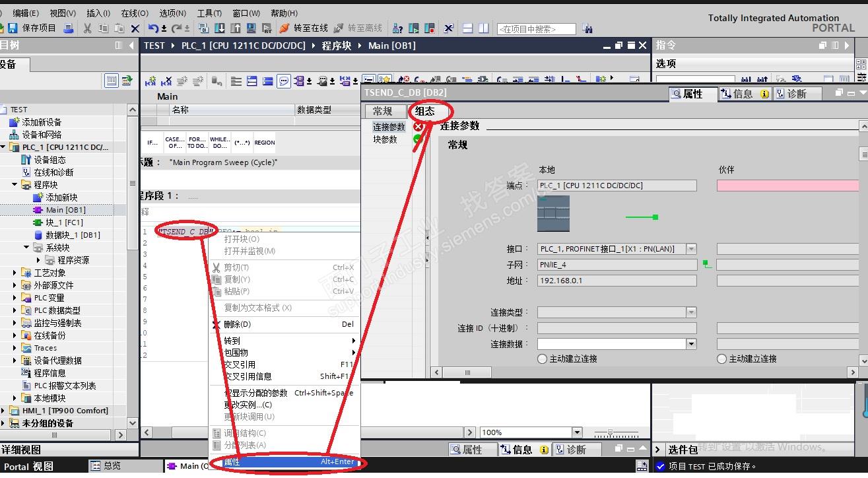This screenshot has height=478, width=868.
Task: Click the undo arrow icon
Action: [153, 28]
